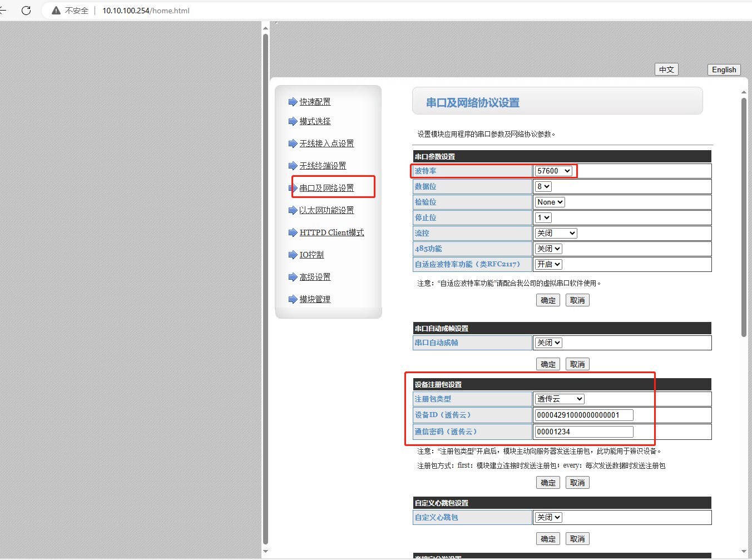
Task: Click the not-secure warning triangle icon
Action: tap(56, 11)
